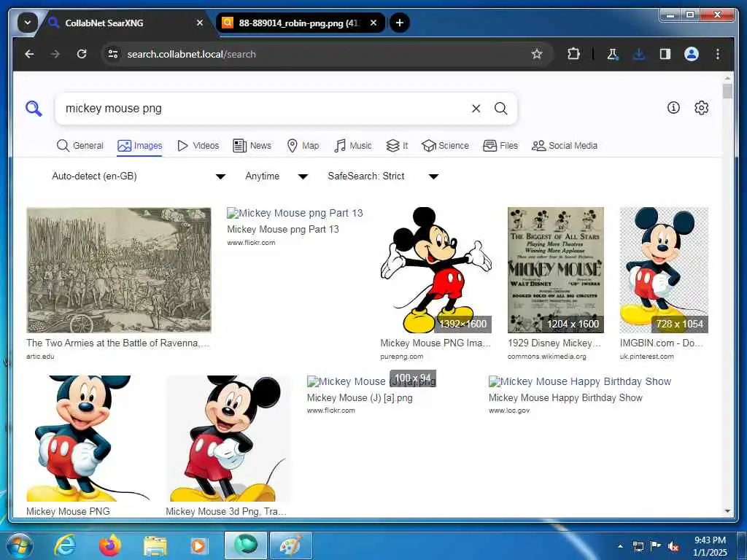Viewport: 747px width, 560px height.
Task: Open the 1929 Disney Mickey poster thumbnail
Action: (x=556, y=270)
